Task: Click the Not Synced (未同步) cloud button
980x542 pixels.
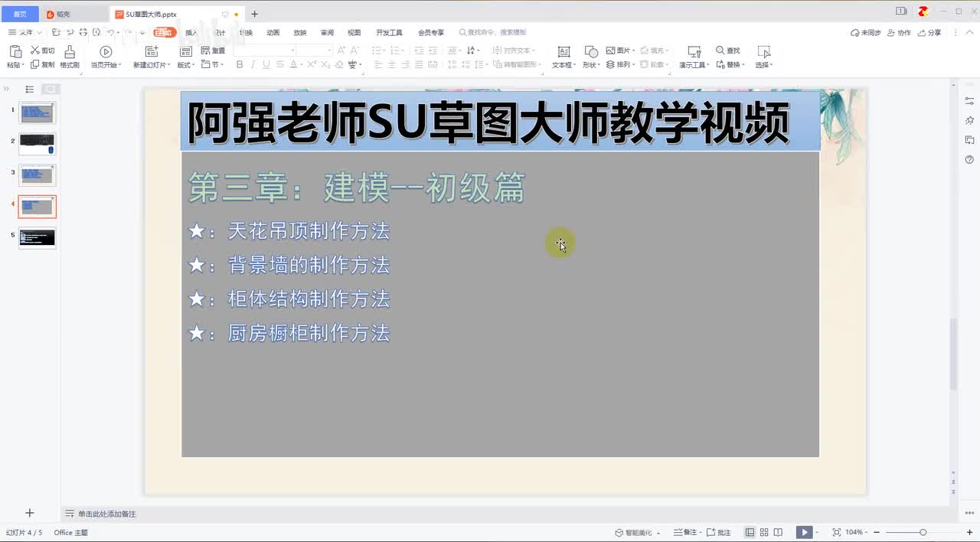Action: point(866,33)
